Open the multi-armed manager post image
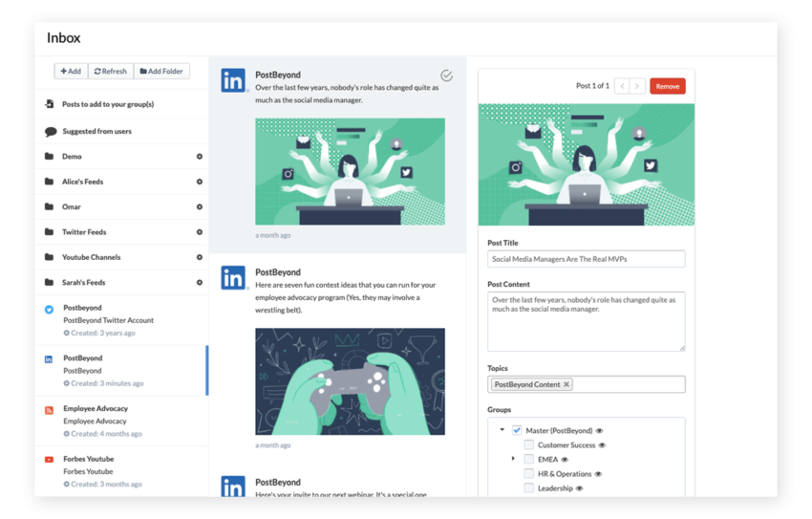Image resolution: width=812 pixels, height=519 pixels. click(350, 171)
